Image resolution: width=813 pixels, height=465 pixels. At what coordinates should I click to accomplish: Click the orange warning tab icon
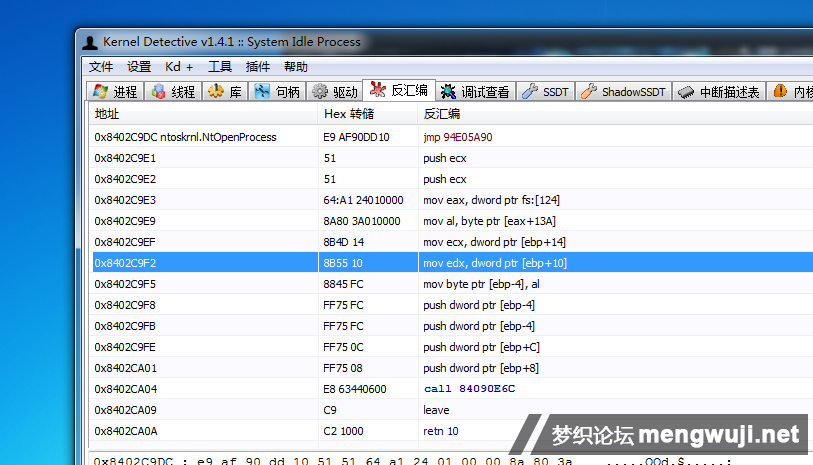(x=780, y=91)
